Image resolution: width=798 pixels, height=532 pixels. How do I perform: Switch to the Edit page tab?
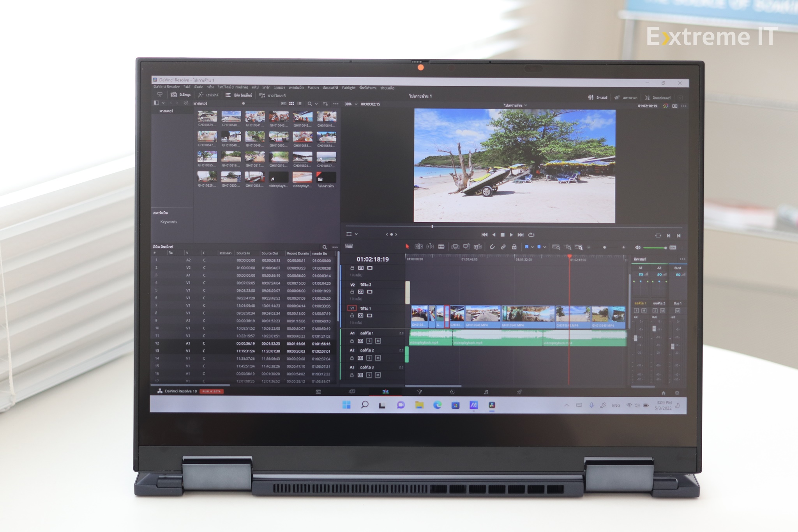(385, 392)
